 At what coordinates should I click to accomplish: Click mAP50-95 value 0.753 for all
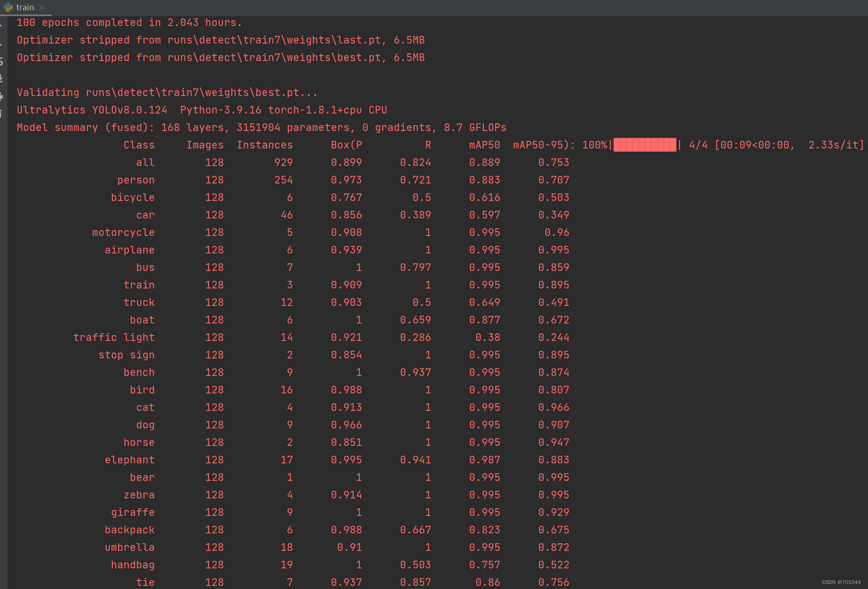554,162
